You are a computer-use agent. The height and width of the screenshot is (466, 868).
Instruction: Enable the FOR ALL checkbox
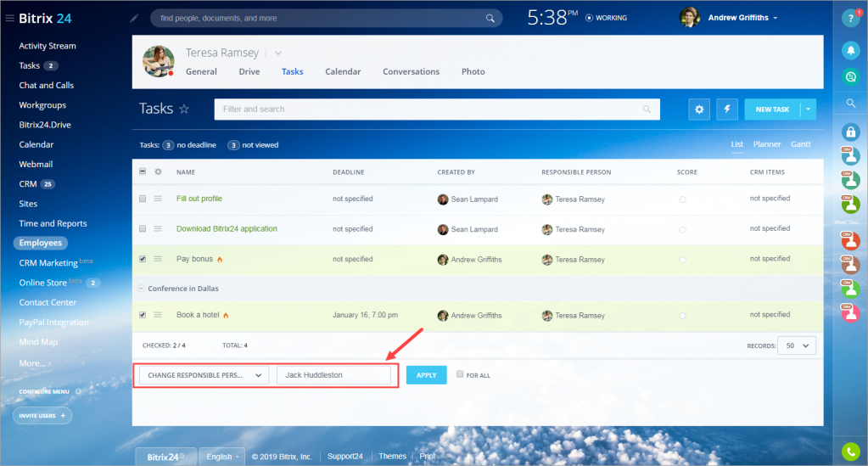click(x=460, y=374)
